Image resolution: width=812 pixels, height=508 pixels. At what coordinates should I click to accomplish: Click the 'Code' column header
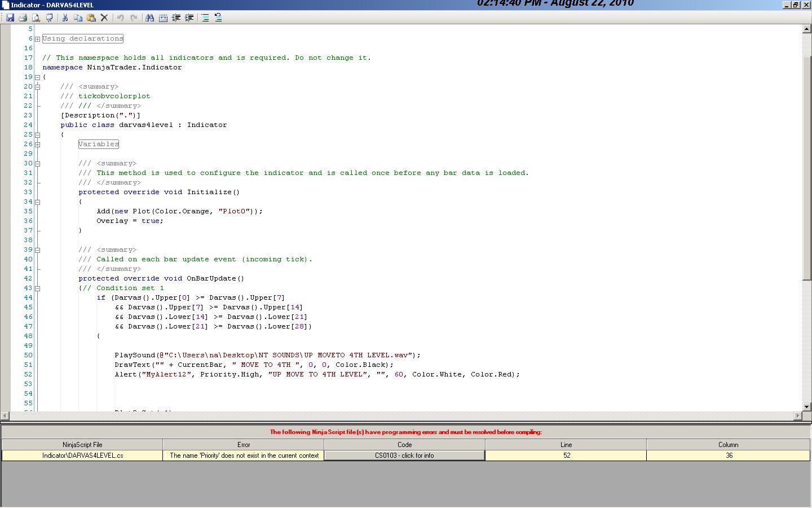[x=404, y=445]
